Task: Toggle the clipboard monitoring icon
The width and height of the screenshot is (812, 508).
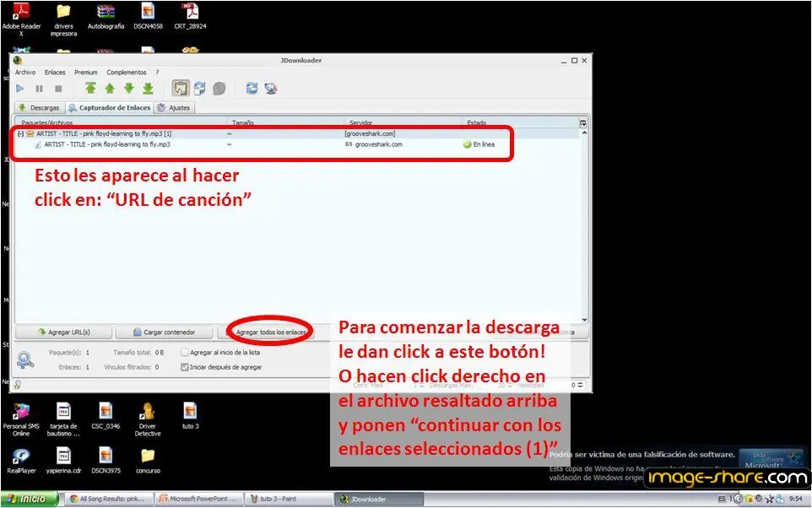Action: coord(181,89)
